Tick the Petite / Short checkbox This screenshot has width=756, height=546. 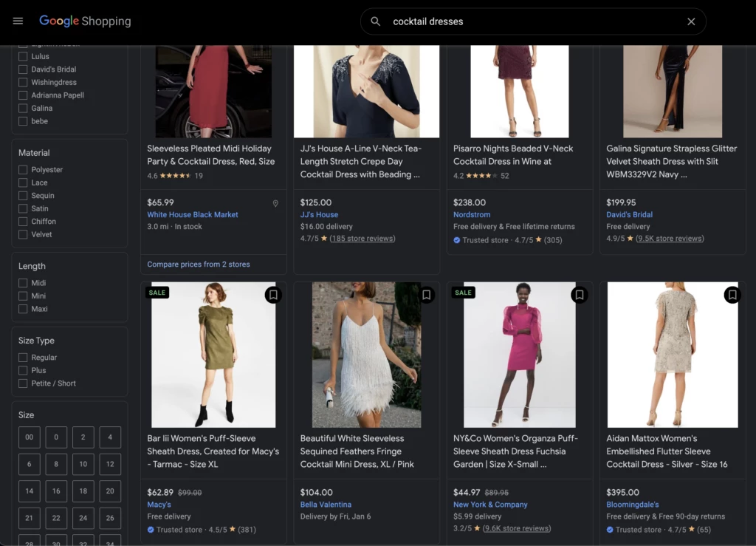tap(23, 383)
